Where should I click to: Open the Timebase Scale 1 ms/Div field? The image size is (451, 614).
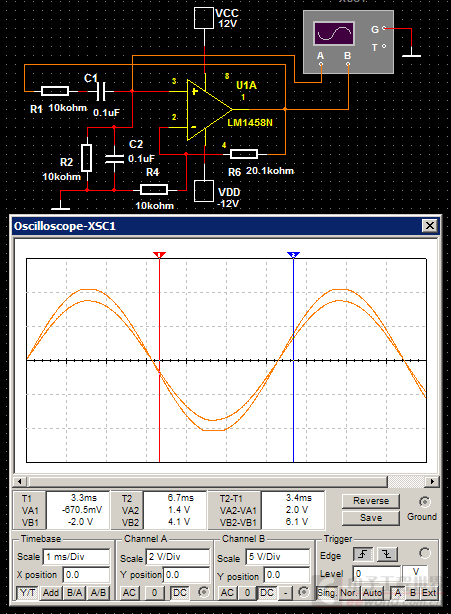click(77, 557)
